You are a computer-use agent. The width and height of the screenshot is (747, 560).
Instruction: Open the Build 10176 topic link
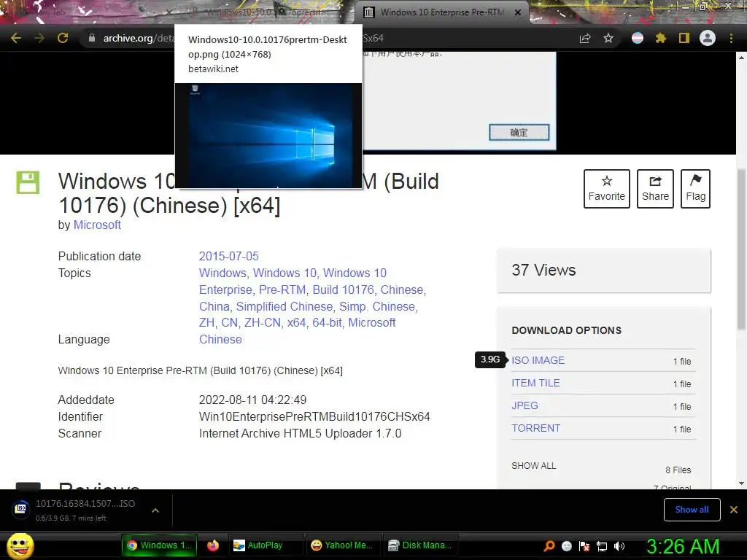343,289
